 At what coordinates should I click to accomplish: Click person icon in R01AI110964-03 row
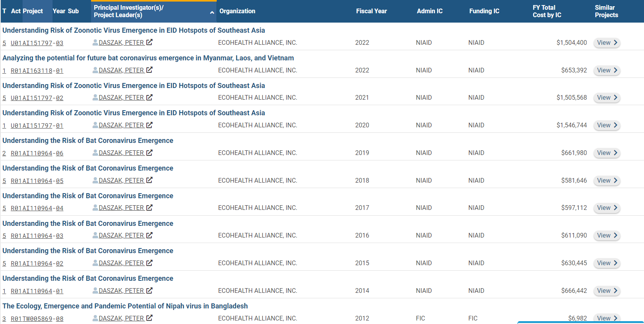click(95, 235)
